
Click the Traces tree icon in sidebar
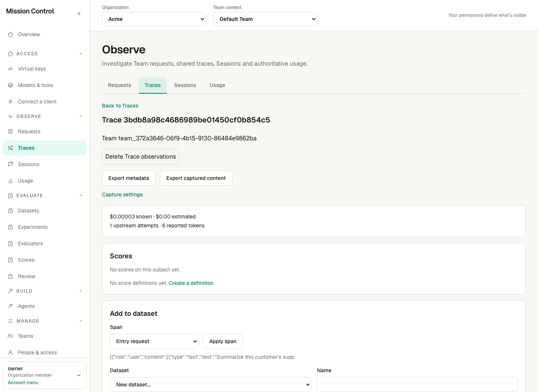point(10,148)
